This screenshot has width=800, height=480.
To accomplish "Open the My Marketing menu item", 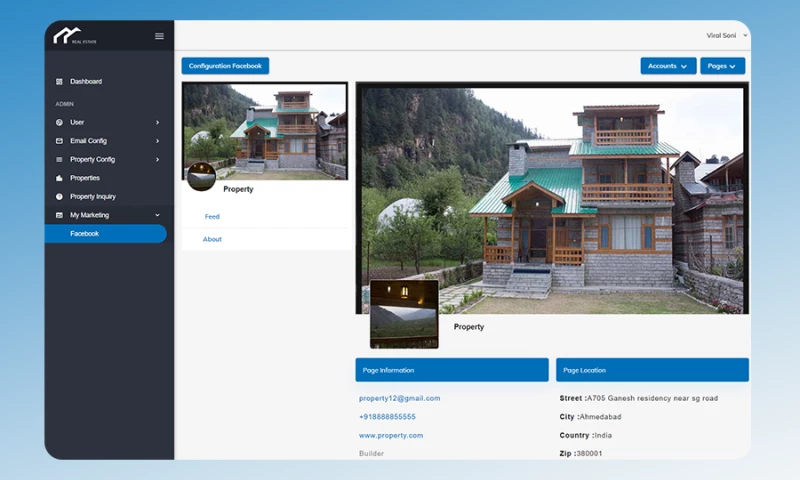I will (89, 215).
